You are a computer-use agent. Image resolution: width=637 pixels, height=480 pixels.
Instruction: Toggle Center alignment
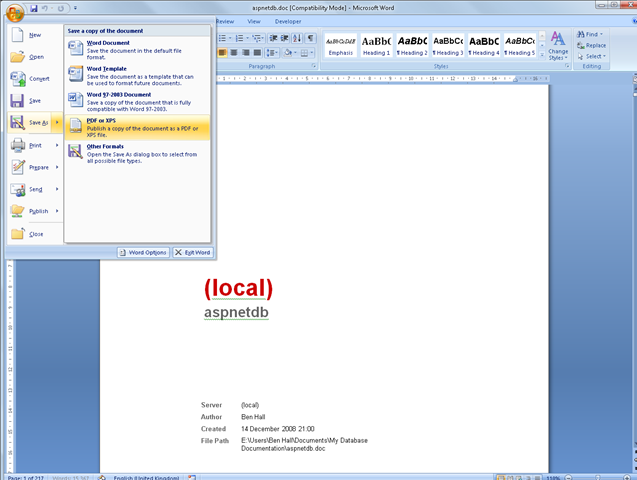234,52
